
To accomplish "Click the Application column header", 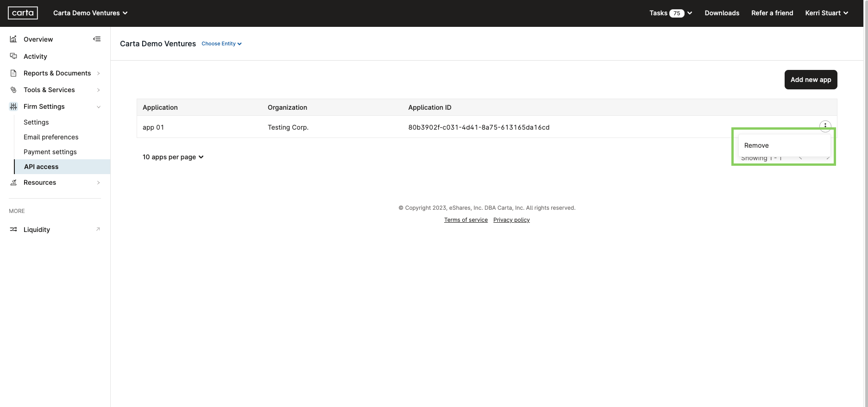I will pyautogui.click(x=160, y=107).
